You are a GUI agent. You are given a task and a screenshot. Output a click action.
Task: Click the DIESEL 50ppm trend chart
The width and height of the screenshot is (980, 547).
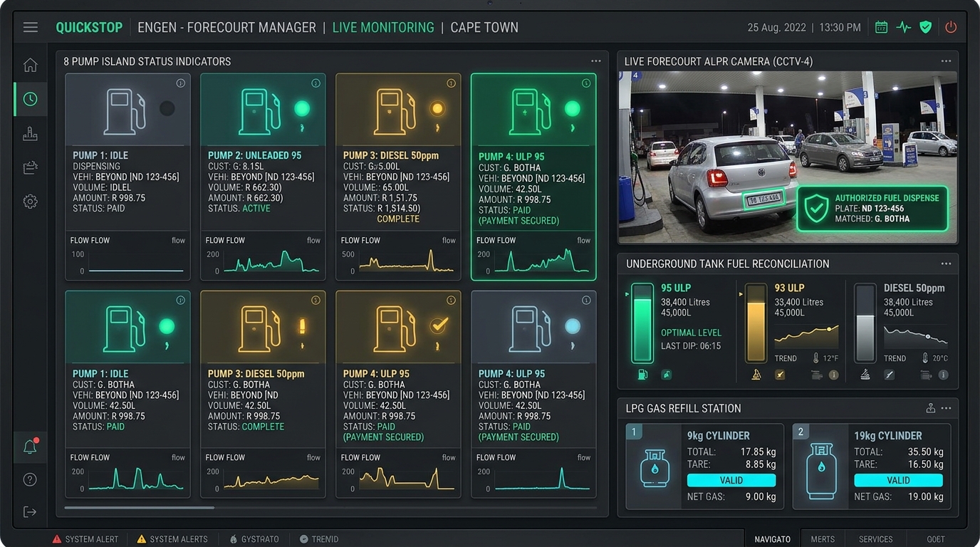[916, 335]
